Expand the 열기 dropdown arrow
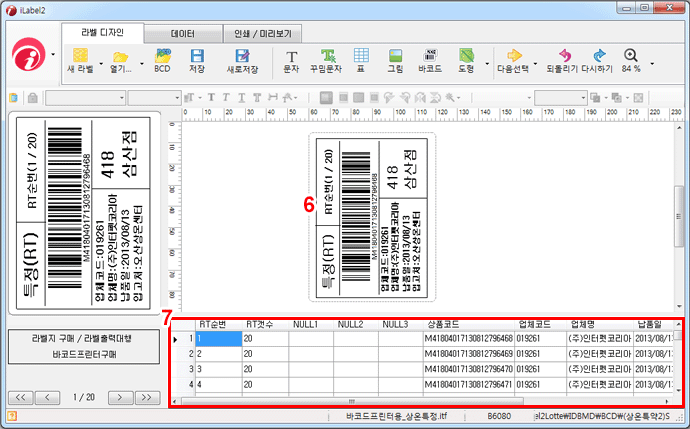The image size is (690, 429). 142,63
